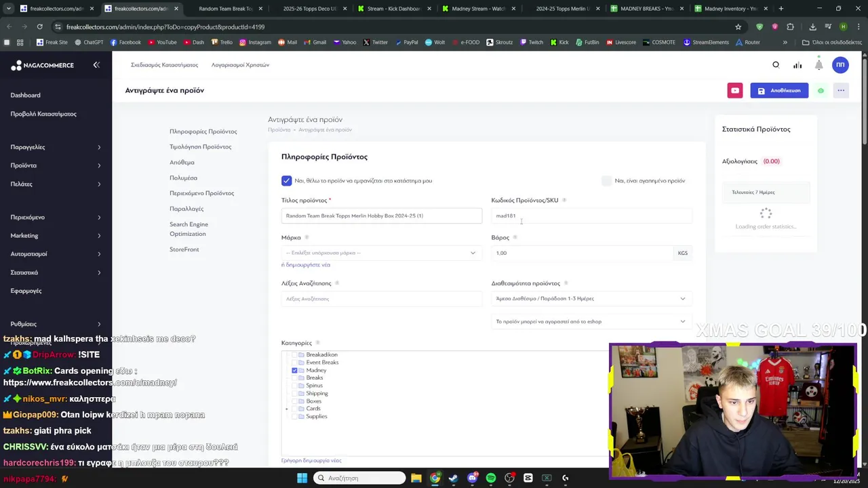
Task: Click the info icon beside Κωδικός Προϊόντος/SKU
Action: click(x=564, y=201)
